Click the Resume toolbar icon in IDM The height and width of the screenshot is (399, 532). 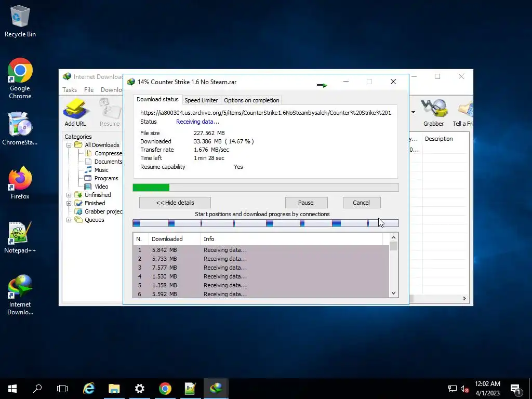[x=110, y=112]
